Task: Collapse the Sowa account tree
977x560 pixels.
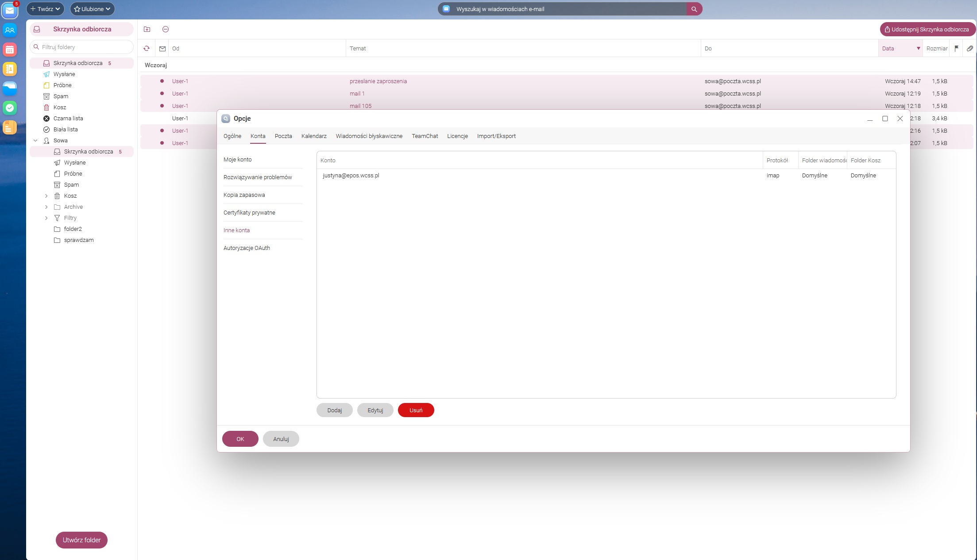Action: 36,141
